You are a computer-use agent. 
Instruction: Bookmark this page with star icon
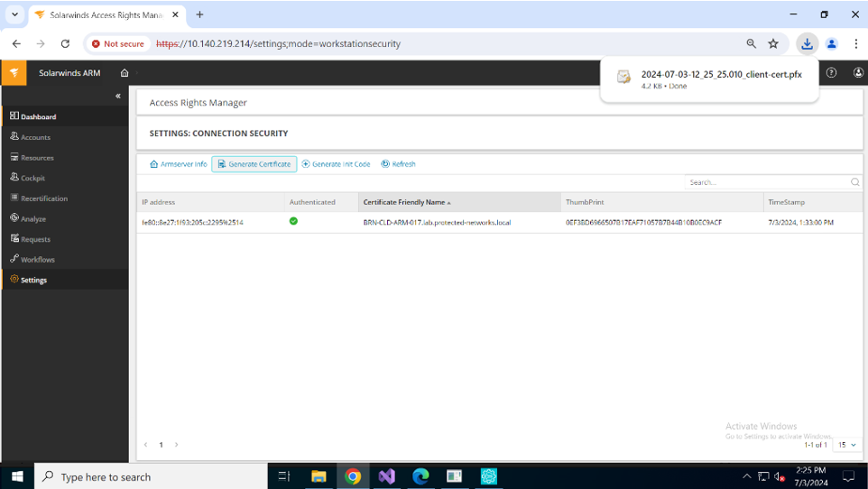[773, 43]
